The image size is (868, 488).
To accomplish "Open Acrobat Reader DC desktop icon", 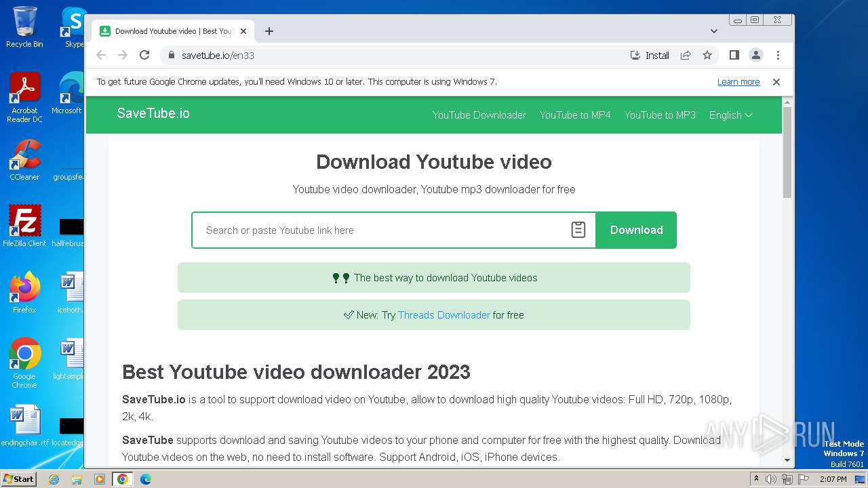I will 24,98.
